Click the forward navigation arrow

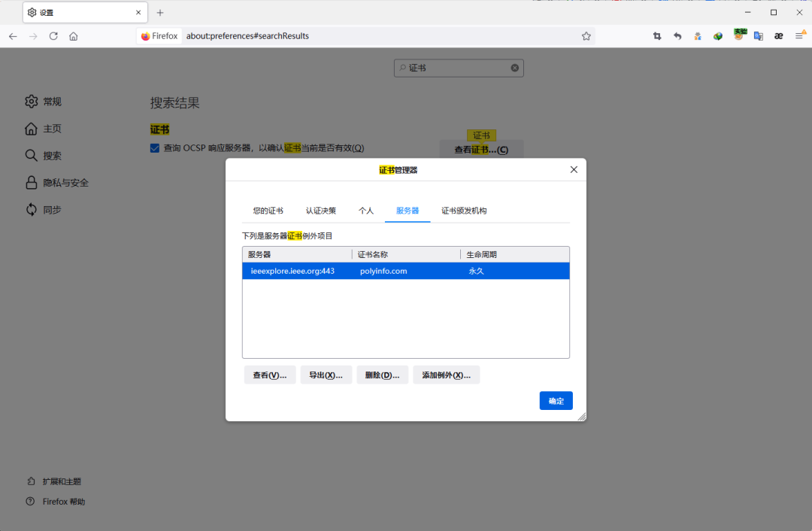33,36
